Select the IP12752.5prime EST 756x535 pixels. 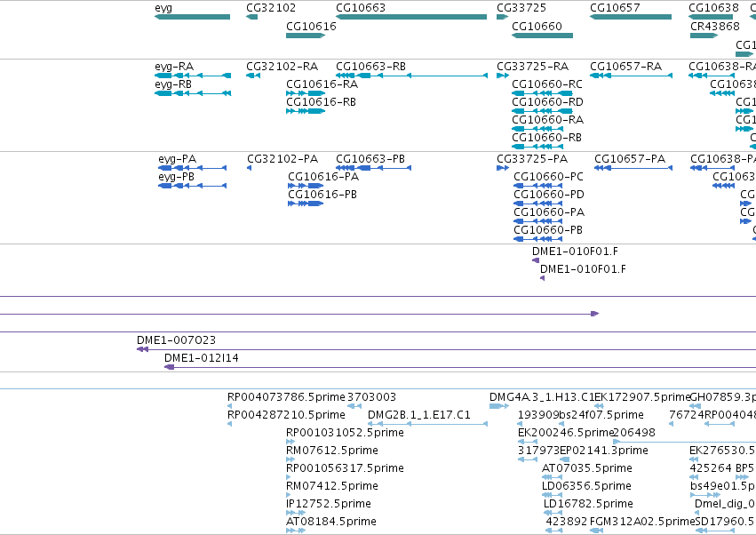click(x=296, y=514)
